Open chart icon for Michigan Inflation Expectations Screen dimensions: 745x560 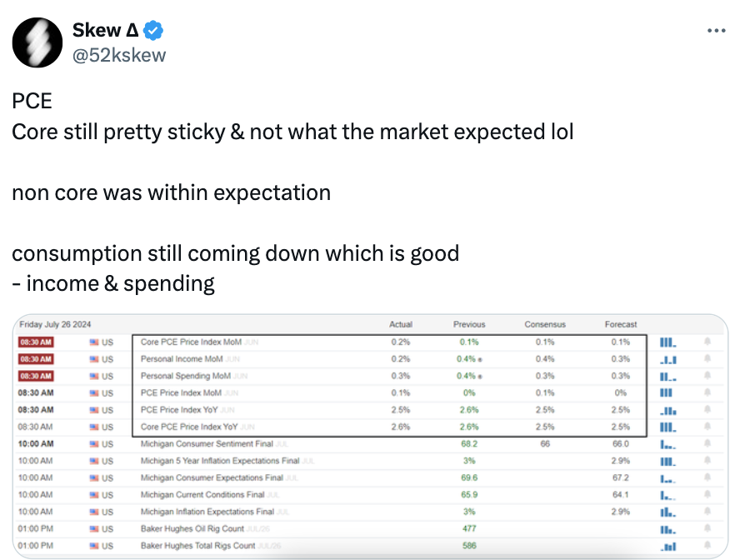click(667, 512)
